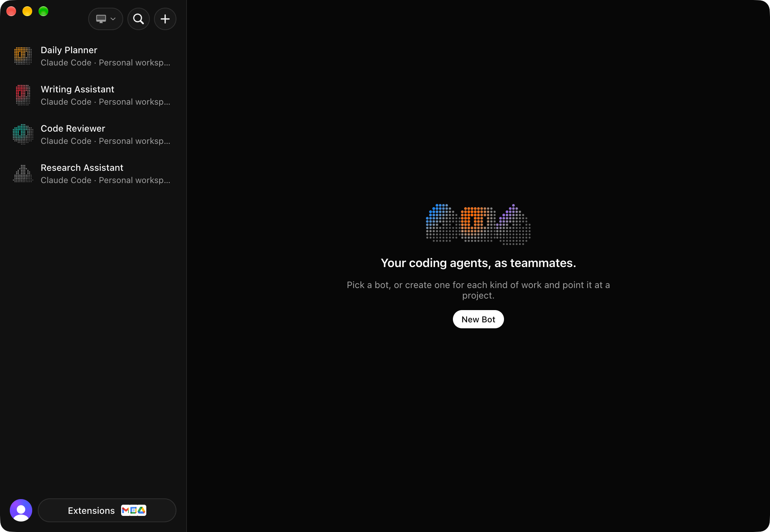The height and width of the screenshot is (532, 770).
Task: Click the New Bot button
Action: click(478, 319)
